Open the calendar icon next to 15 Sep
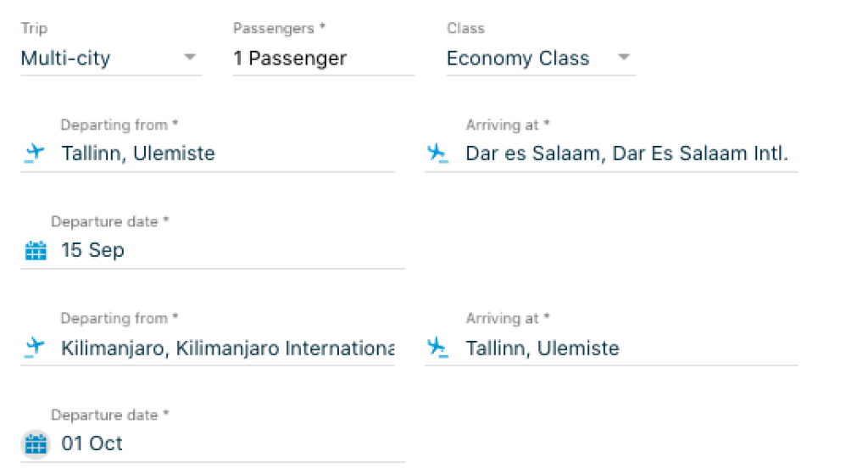 [36, 251]
